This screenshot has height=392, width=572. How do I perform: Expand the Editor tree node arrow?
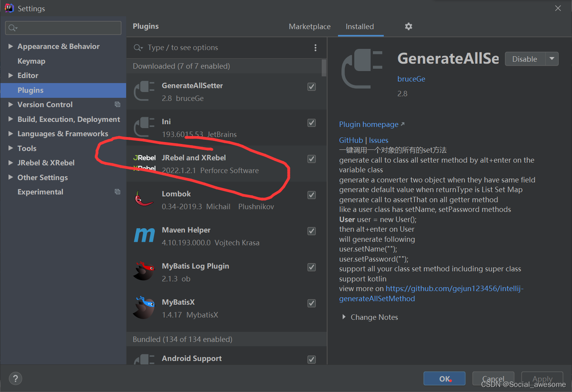click(x=10, y=75)
